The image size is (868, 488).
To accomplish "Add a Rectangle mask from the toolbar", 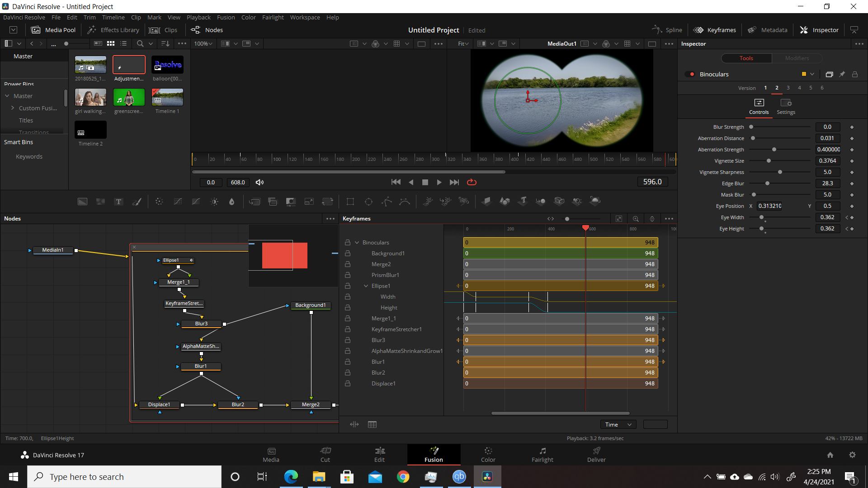I will [x=350, y=202].
